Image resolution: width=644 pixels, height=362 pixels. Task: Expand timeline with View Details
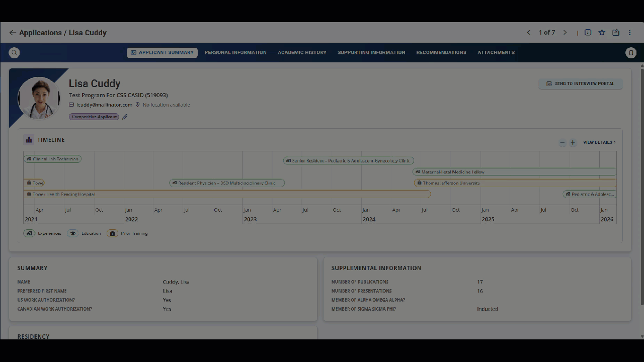pyautogui.click(x=599, y=142)
